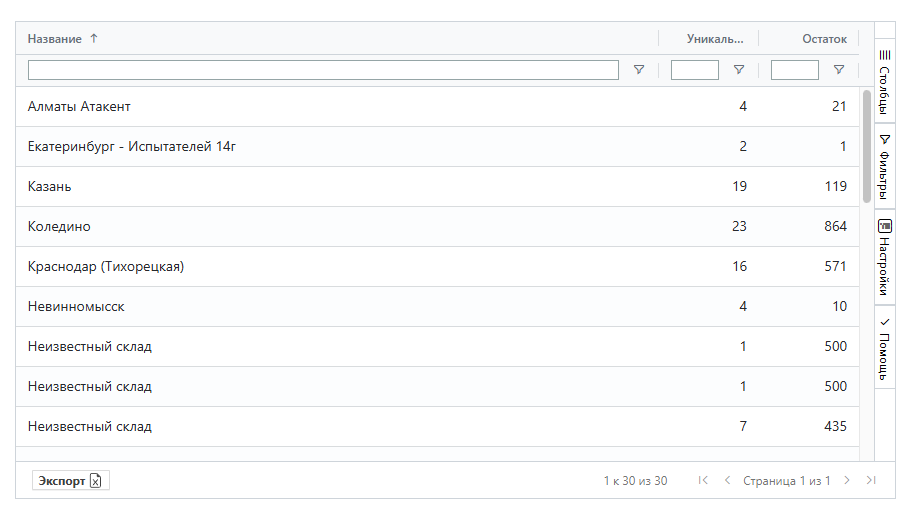Open the Настройки side panel tab
The width and height of the screenshot is (910, 515).
coord(884,257)
